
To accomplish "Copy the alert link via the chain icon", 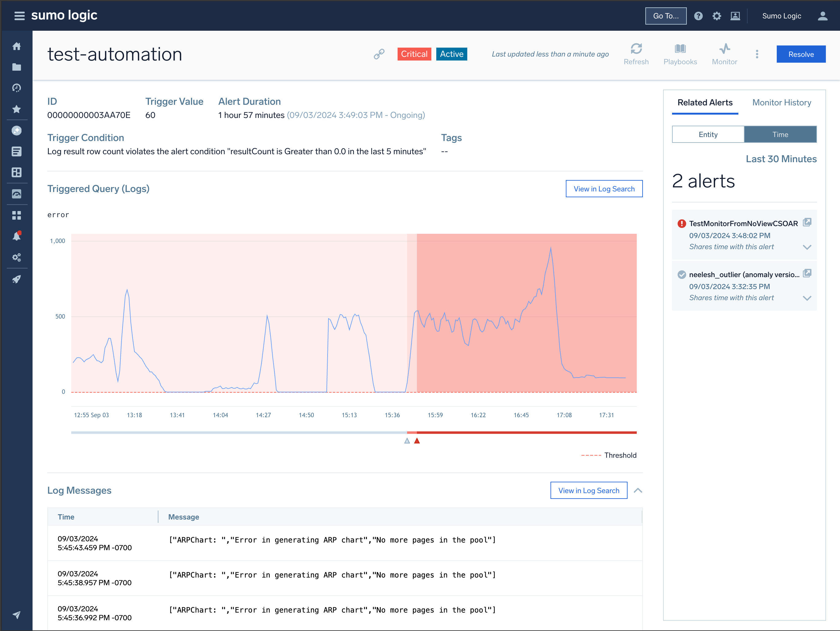I will pos(379,54).
